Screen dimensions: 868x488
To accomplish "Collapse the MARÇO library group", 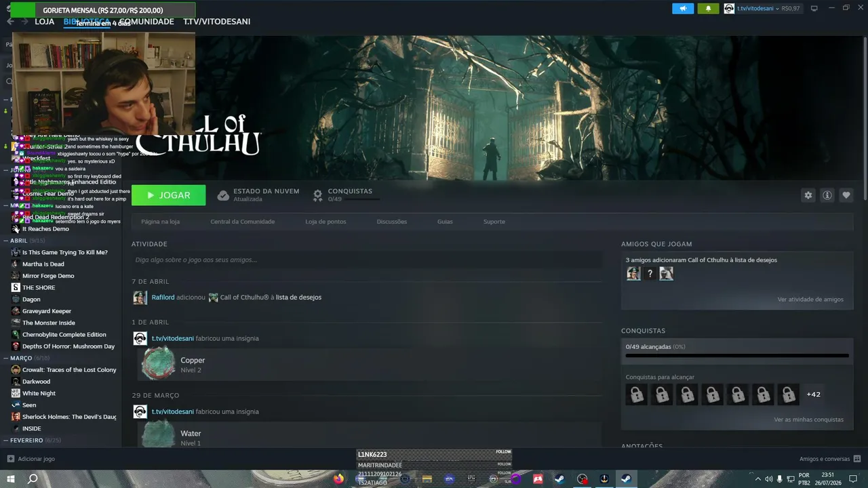I will 6,358.
